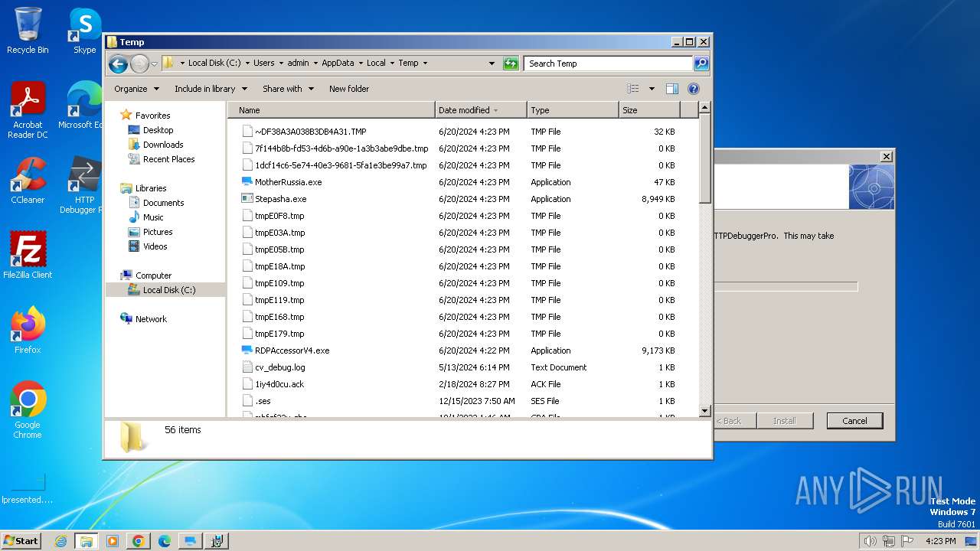Screen dimensions: 980x551
Task: Click the Name column header
Action: coord(331,110)
